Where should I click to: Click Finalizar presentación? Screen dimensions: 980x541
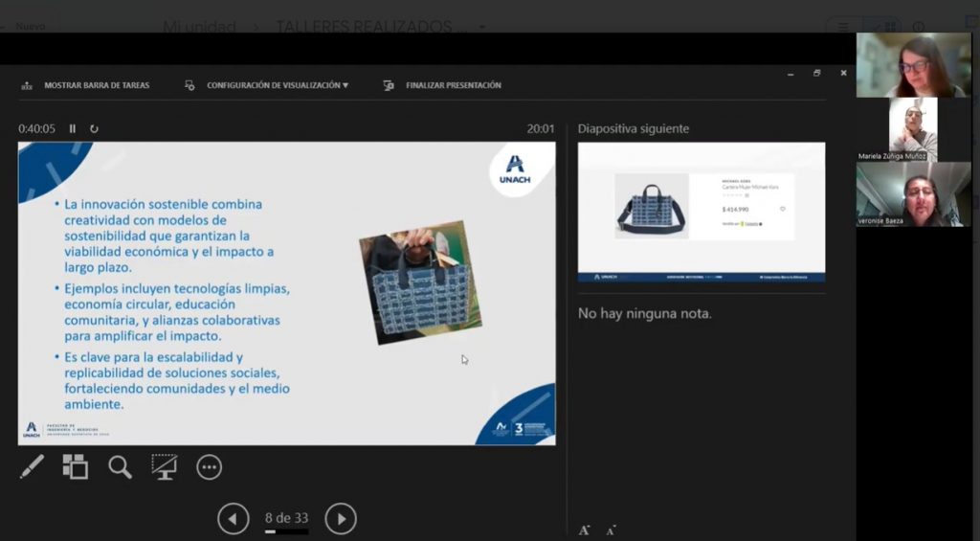(443, 85)
